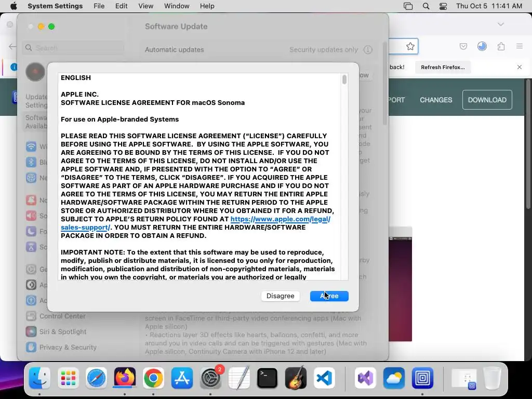Click the Refresh Firefox button
Screen dimensions: 532x399
(443, 67)
